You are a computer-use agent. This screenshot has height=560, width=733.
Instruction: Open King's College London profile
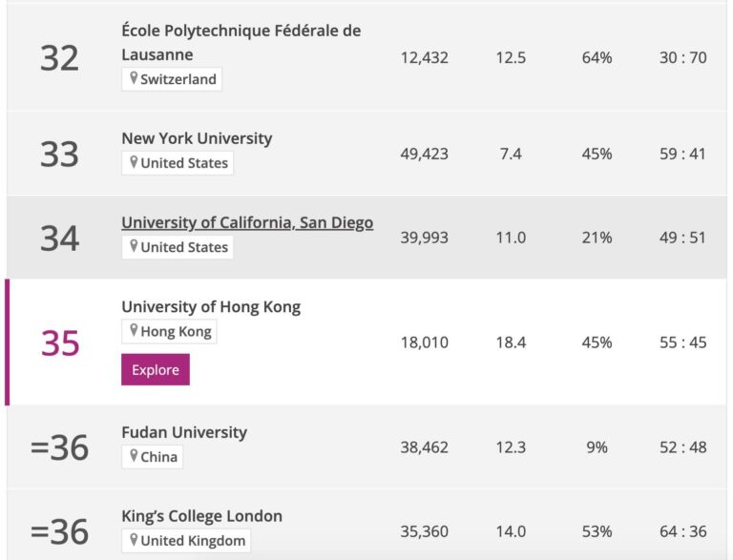coord(202,516)
